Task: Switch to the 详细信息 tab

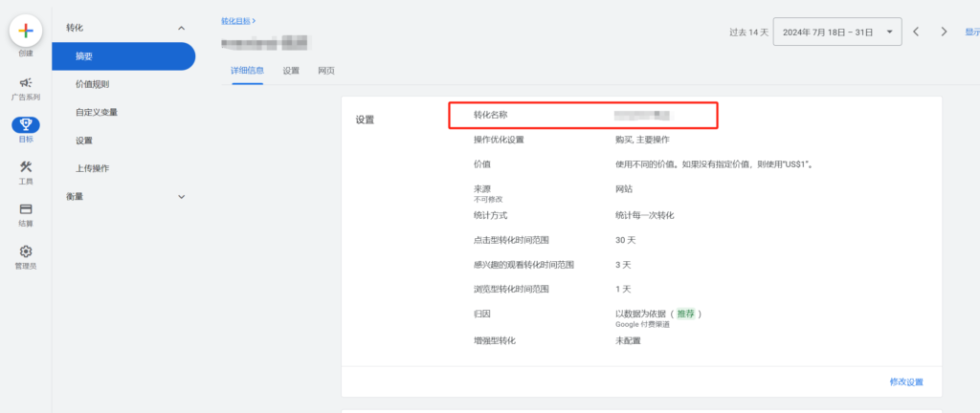Action: coord(247,71)
